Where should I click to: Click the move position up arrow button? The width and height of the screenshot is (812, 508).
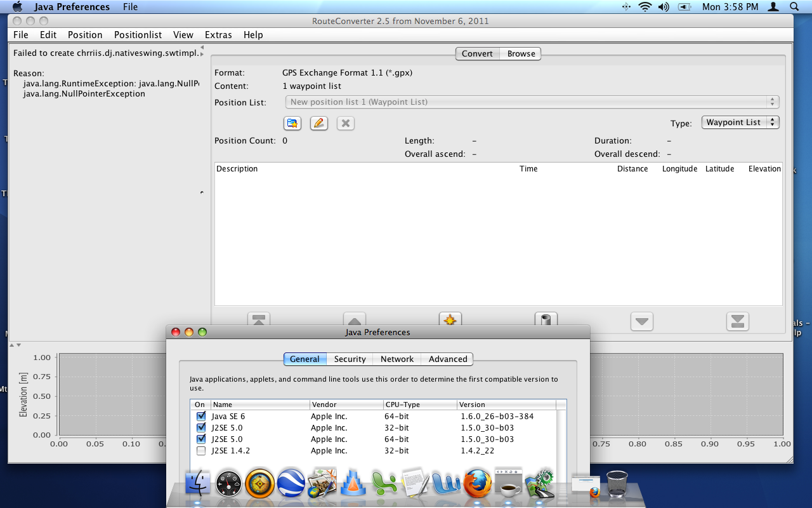click(x=355, y=320)
